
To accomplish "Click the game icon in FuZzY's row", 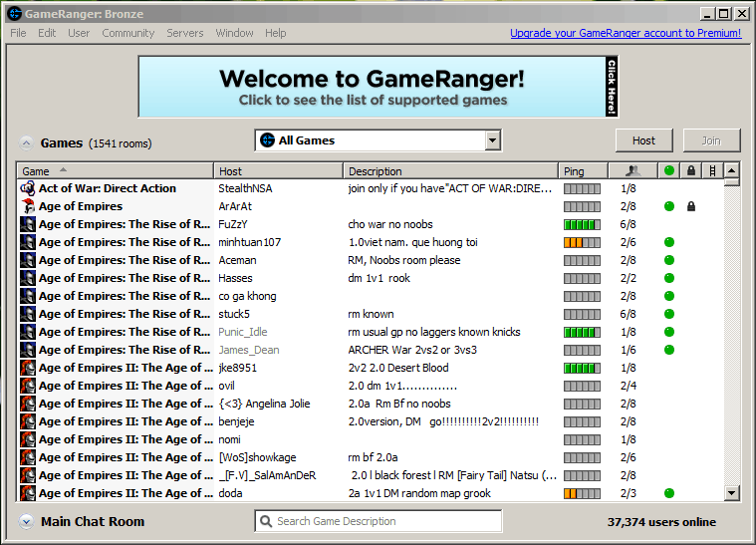I will pyautogui.click(x=28, y=224).
